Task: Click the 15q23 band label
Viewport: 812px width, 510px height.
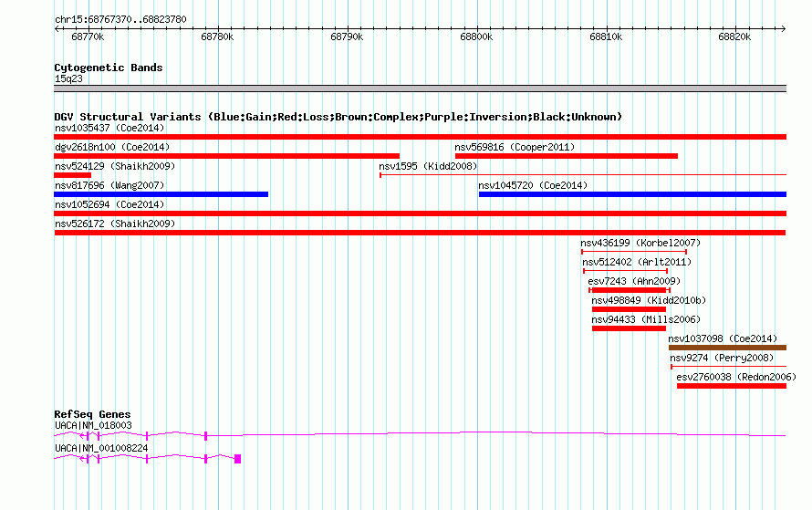Action: [68, 78]
